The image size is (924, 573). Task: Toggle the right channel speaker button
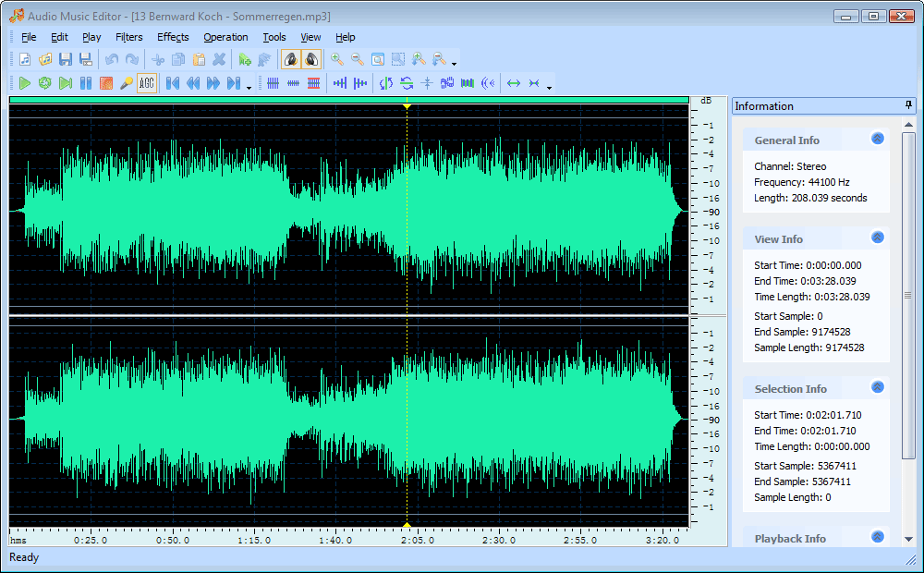coord(311,59)
